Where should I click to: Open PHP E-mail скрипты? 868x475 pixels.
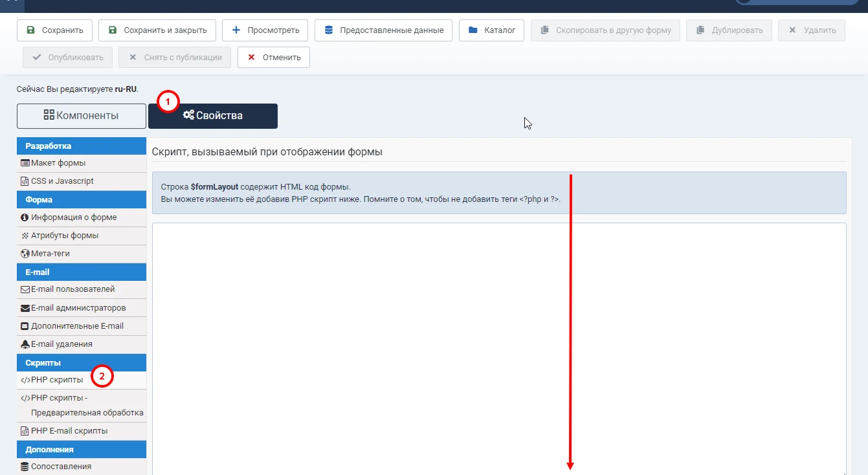coord(82,431)
